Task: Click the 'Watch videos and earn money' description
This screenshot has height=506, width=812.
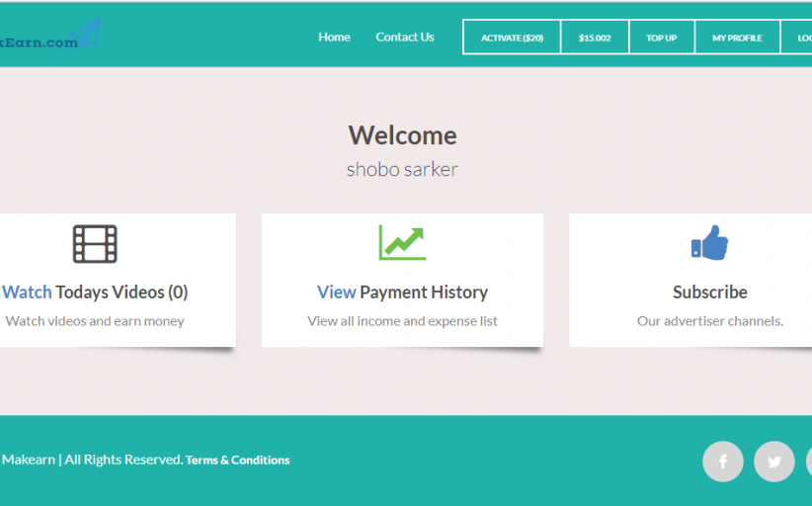Action: (x=95, y=321)
